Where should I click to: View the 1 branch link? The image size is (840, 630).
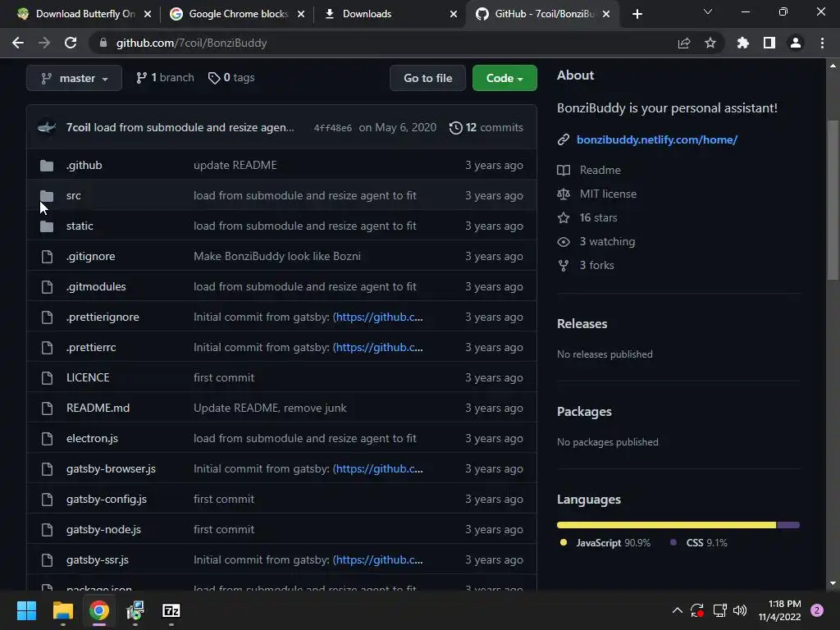click(164, 78)
